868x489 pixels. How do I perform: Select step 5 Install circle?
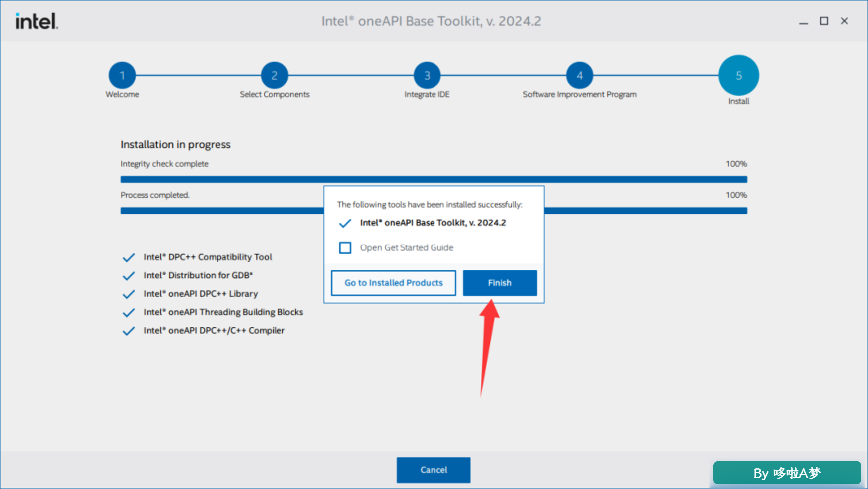pos(739,75)
